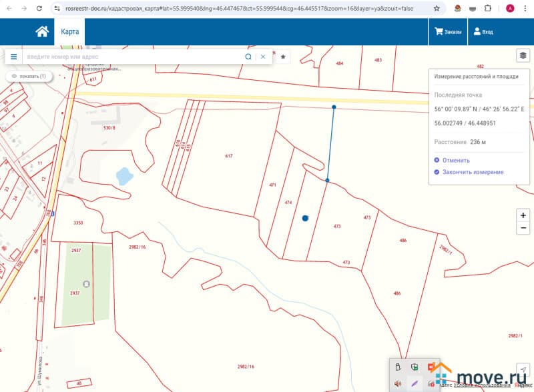This screenshot has width=534, height=392.
Task: Zoom out the map with the minus button
Action: 523,228
